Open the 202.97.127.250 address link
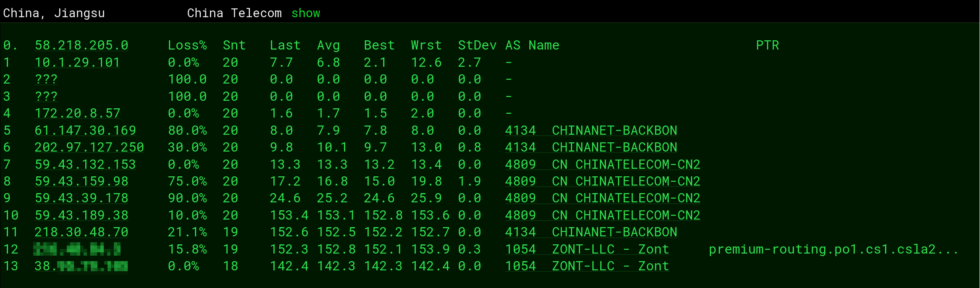 tap(89, 147)
